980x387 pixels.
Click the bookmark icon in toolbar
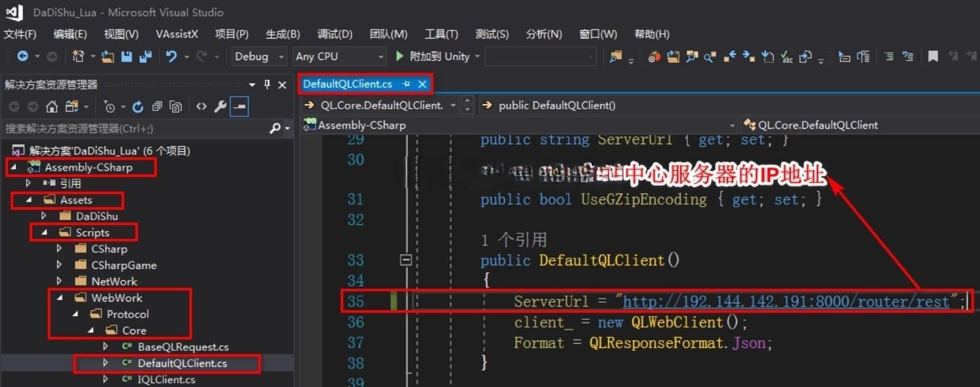click(933, 56)
